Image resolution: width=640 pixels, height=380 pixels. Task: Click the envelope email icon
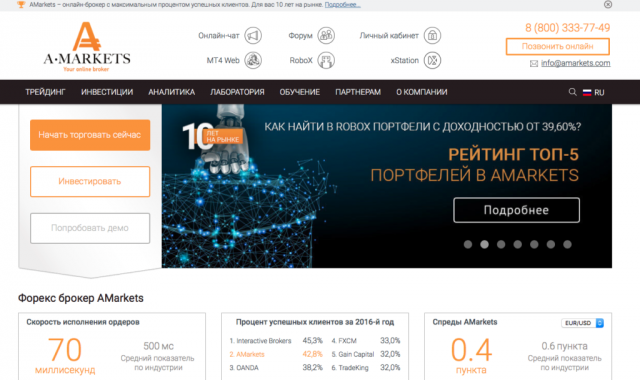[x=533, y=63]
